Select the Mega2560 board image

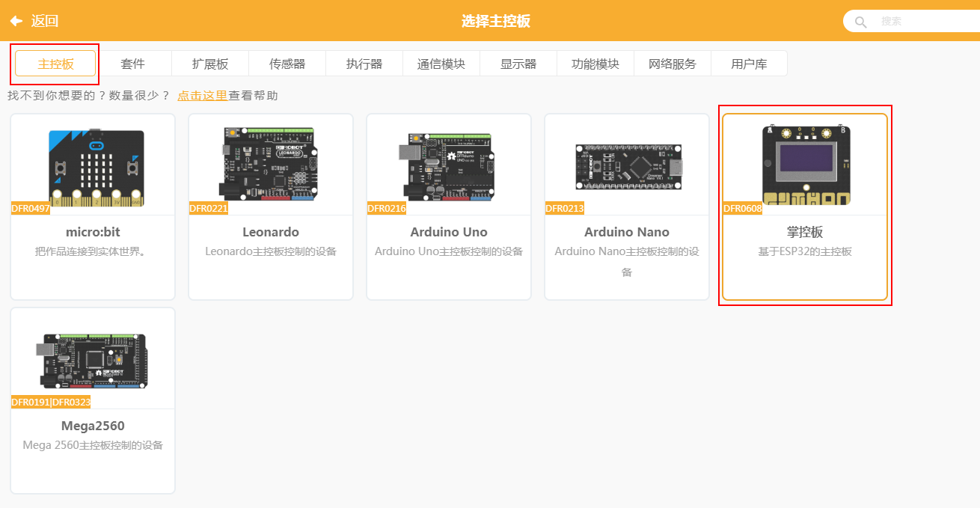(92, 361)
